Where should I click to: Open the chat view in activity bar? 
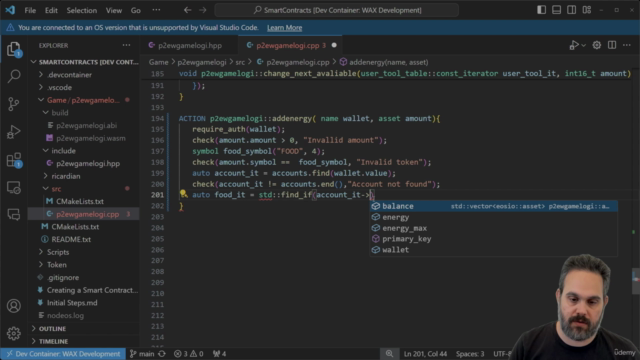pos(14,214)
